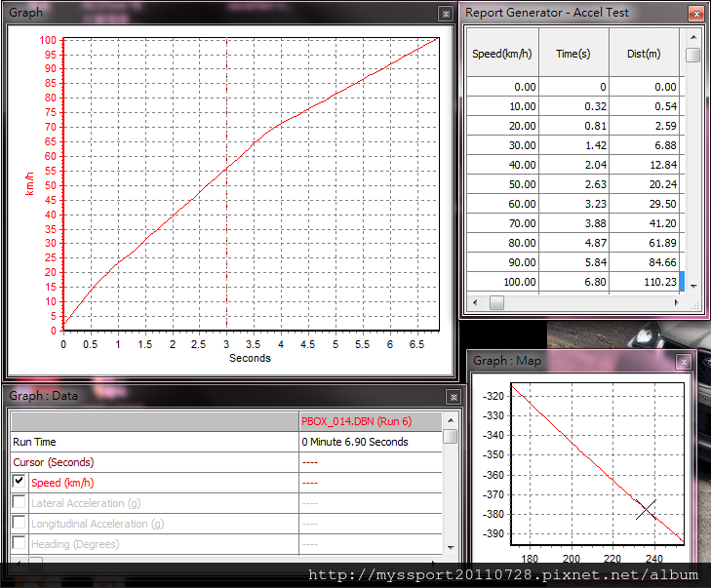Click the Longitudinal Acceleration (g) label
This screenshot has width=711, height=588.
point(98,524)
